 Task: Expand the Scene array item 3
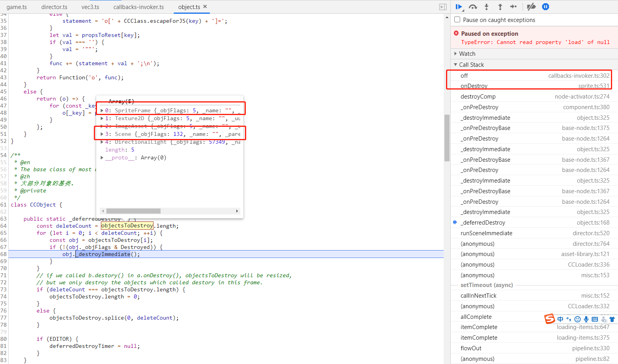102,134
